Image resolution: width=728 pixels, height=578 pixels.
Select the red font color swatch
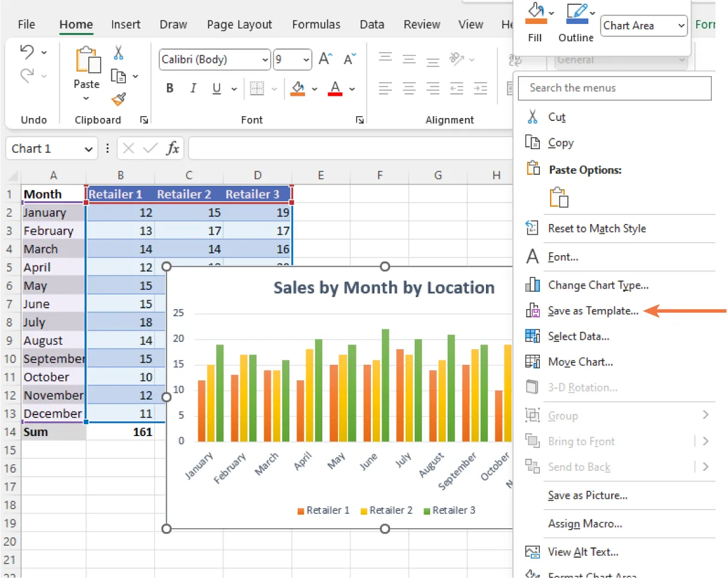[x=334, y=95]
